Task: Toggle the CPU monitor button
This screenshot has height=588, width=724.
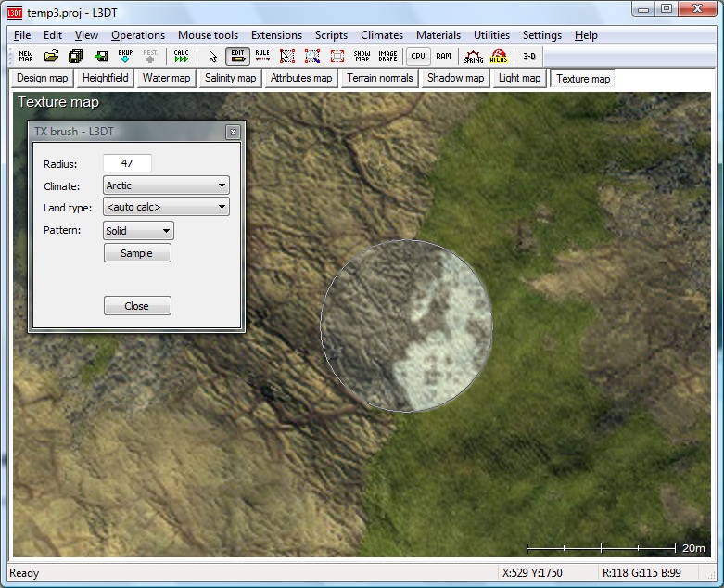Action: pos(419,57)
